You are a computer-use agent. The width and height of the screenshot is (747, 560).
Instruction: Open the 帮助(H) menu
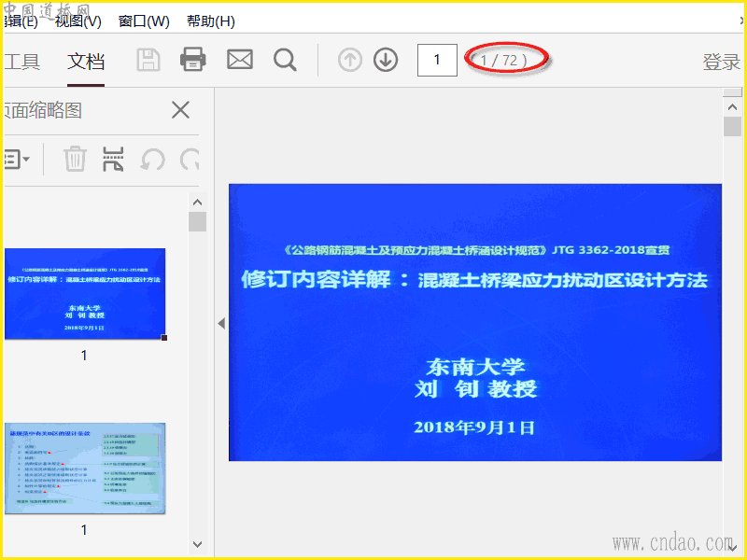tap(211, 21)
